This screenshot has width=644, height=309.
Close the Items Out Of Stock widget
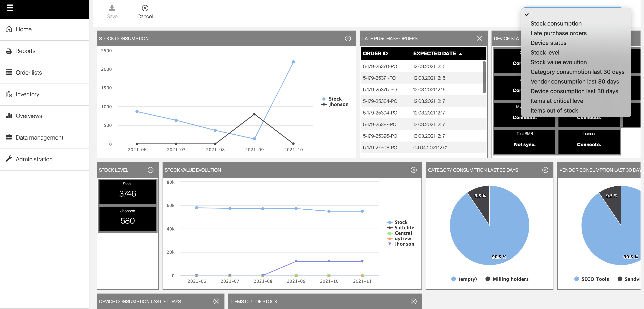click(x=414, y=301)
